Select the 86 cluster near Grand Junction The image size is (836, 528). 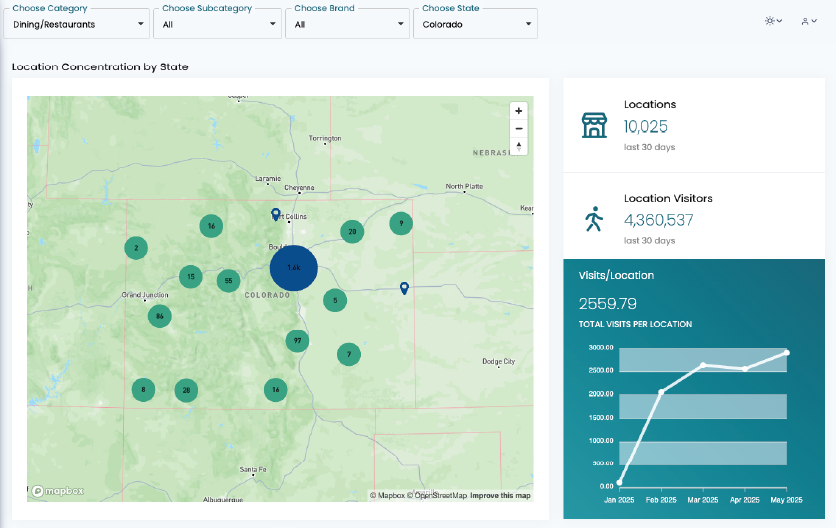(159, 317)
